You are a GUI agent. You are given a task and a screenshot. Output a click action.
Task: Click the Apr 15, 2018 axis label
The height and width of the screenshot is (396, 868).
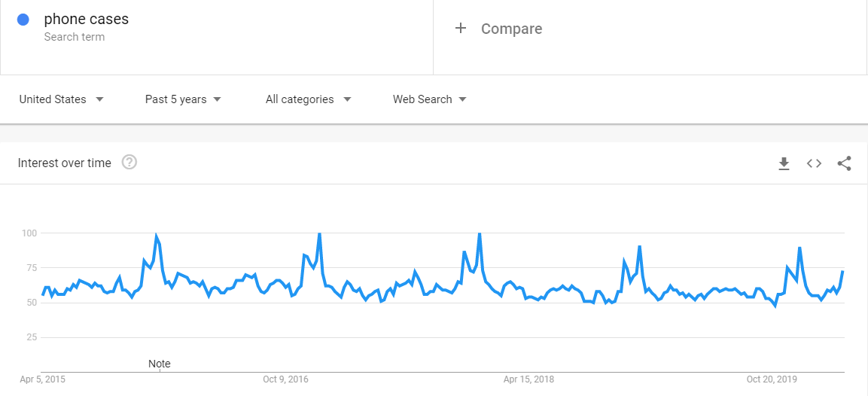(528, 379)
